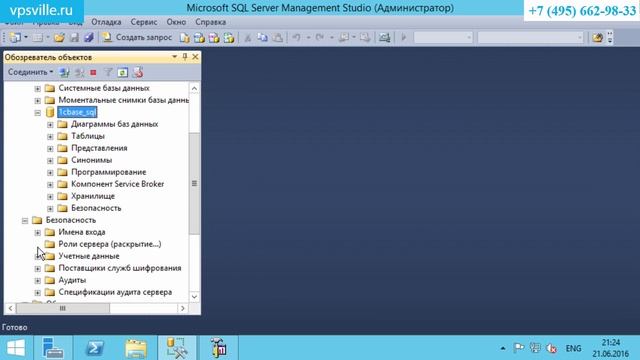Click the Disconnect icon in Object Explorer
Viewport: 640px width, 360px height.
click(x=79, y=73)
